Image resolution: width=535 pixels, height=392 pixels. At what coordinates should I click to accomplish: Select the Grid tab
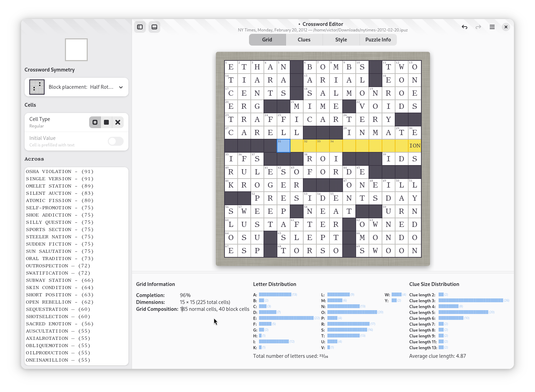(267, 40)
